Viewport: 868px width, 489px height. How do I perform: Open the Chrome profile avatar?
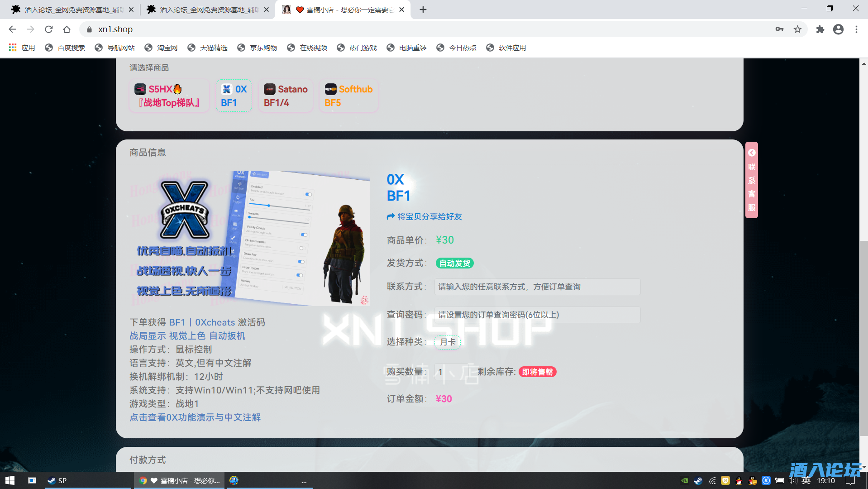838,29
